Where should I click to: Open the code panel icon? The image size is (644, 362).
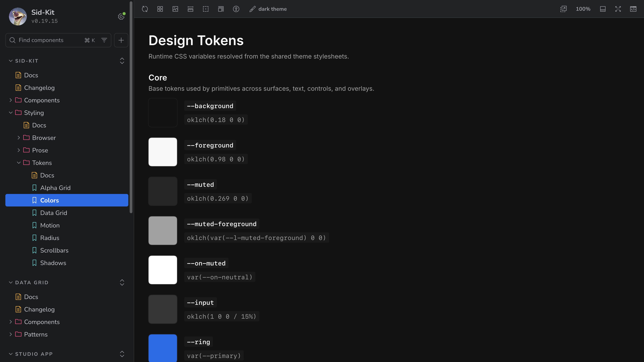click(x=633, y=9)
